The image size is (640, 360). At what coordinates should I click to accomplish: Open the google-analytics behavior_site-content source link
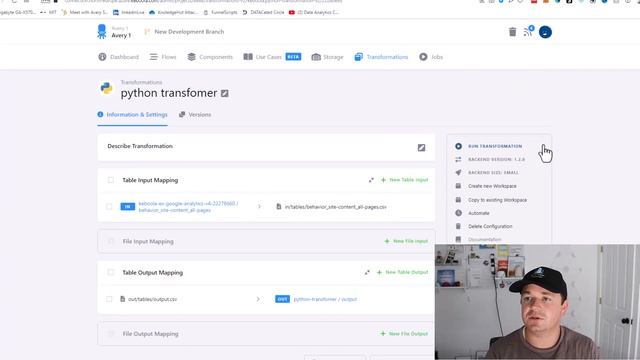[188, 207]
